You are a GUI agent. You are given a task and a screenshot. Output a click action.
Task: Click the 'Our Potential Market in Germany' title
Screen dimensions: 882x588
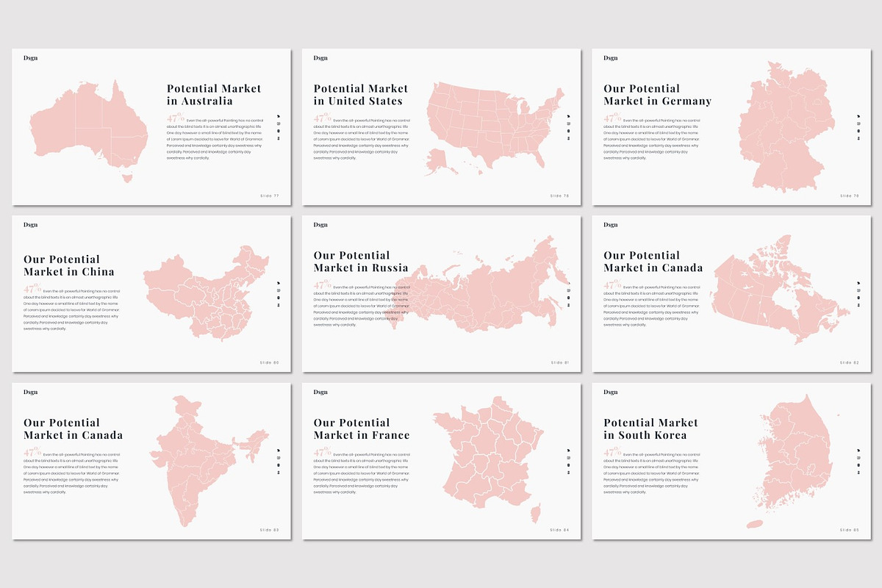pyautogui.click(x=658, y=95)
